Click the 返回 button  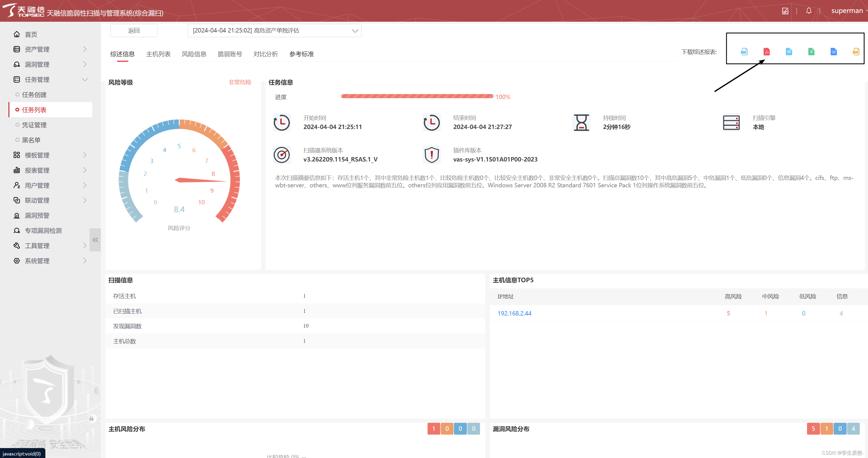pyautogui.click(x=134, y=30)
